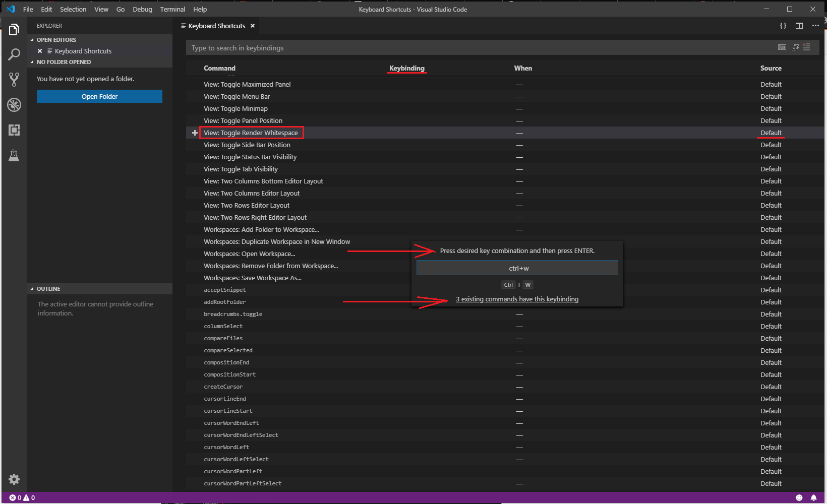Select 'View: Toggle Panel Position' row
Screen dimensions: 827x504
point(505,120)
